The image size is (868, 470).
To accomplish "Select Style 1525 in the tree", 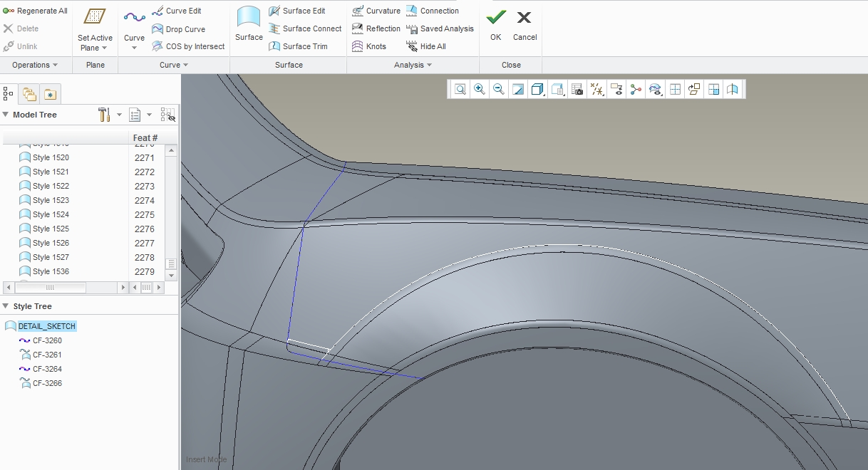I will tap(43, 229).
